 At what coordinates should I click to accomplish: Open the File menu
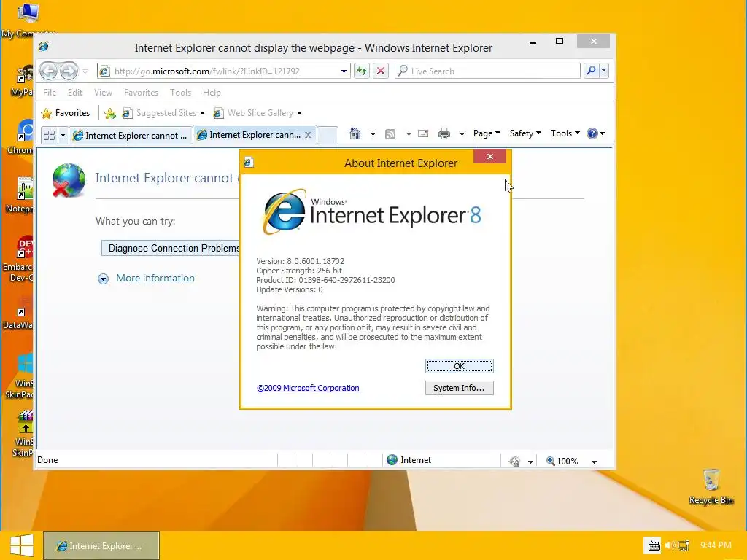[x=50, y=93]
